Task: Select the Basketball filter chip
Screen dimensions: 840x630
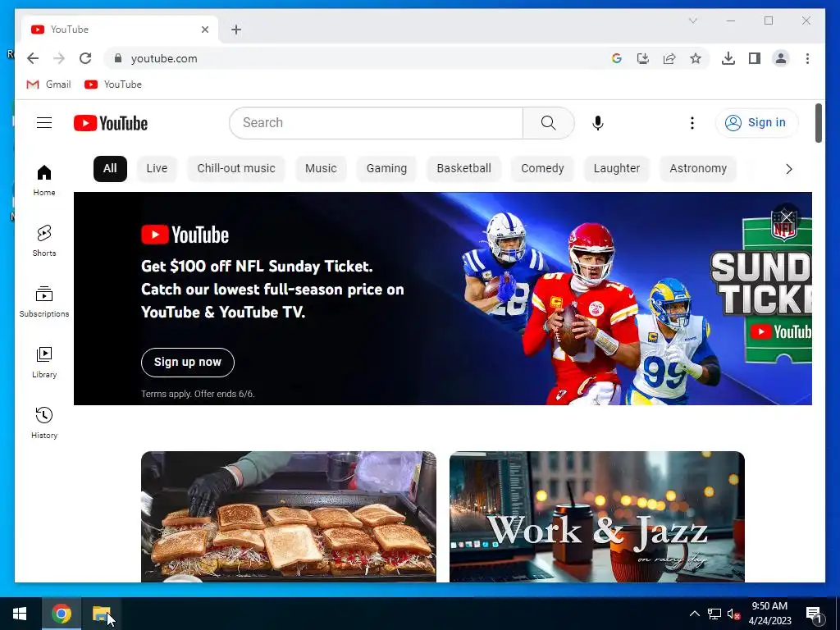Action: pyautogui.click(x=464, y=169)
